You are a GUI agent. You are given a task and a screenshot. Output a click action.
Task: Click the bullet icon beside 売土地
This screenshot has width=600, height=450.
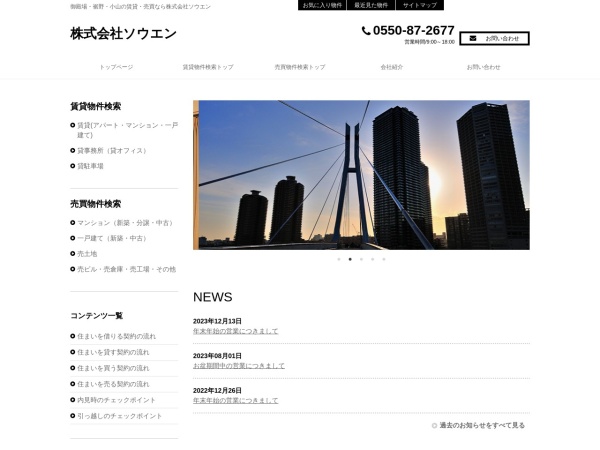click(73, 254)
